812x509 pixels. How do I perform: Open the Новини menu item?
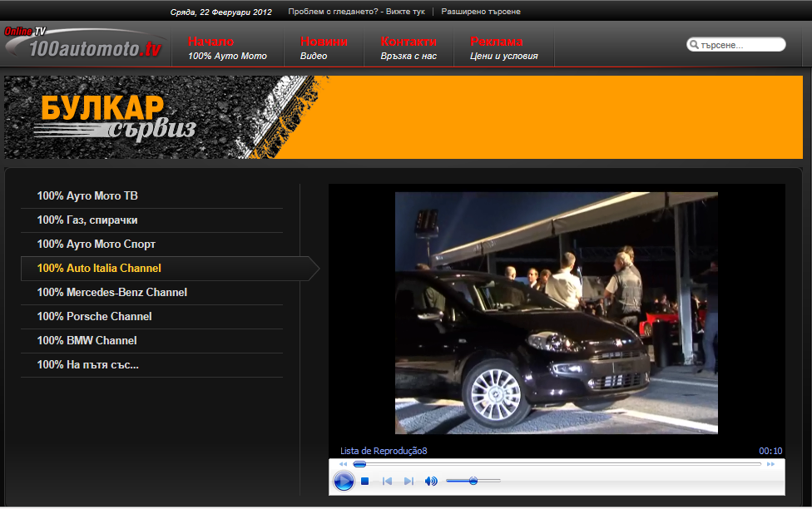324,47
